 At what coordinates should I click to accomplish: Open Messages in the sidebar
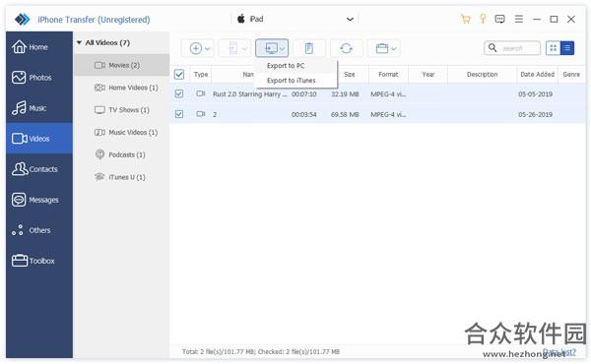(x=38, y=200)
